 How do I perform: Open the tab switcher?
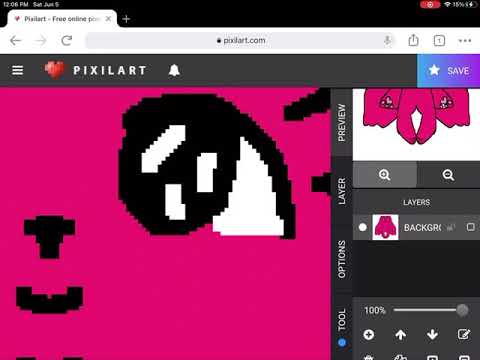coord(439,41)
